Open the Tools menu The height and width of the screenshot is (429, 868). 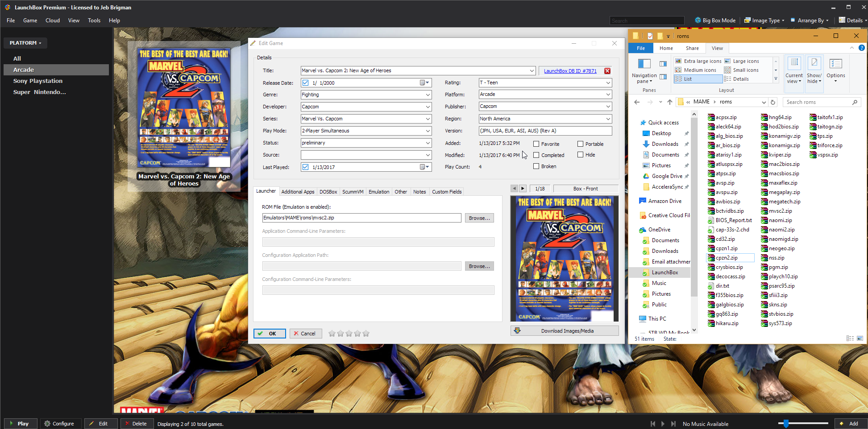pyautogui.click(x=94, y=21)
